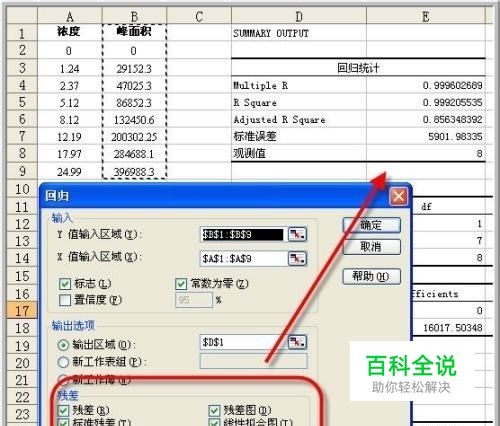Click the Y 值输入区域 field with $B$1:$B$9

(243, 234)
